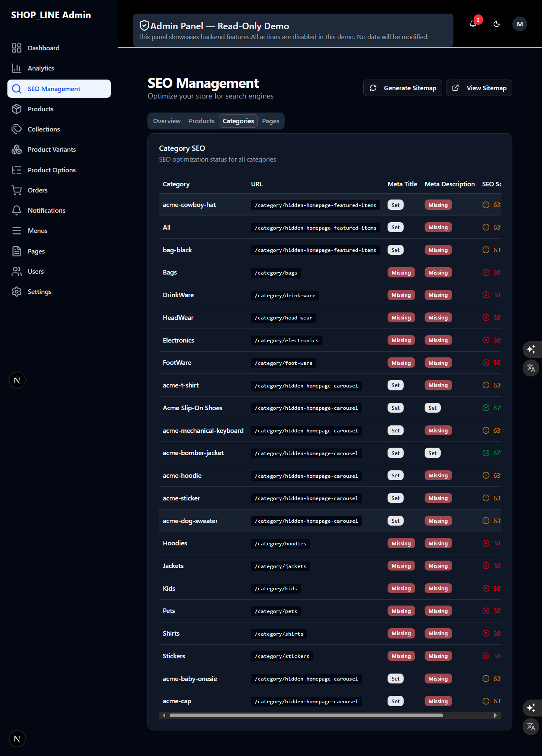
Task: Click the translate icon at bottom right
Action: coord(531,726)
